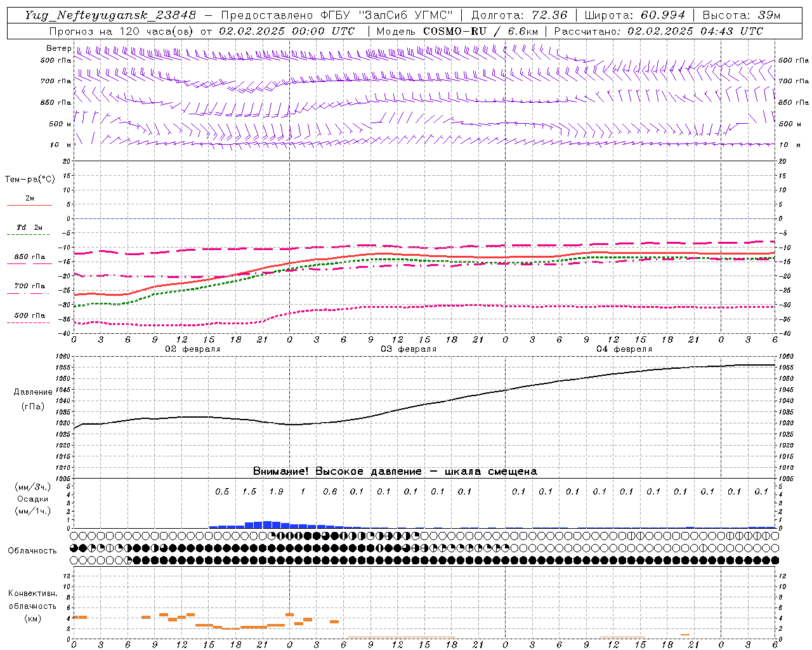This screenshot has height=650, width=812.
Task: Click the dash-dot 700 гПа legend line
Action: (x=29, y=293)
